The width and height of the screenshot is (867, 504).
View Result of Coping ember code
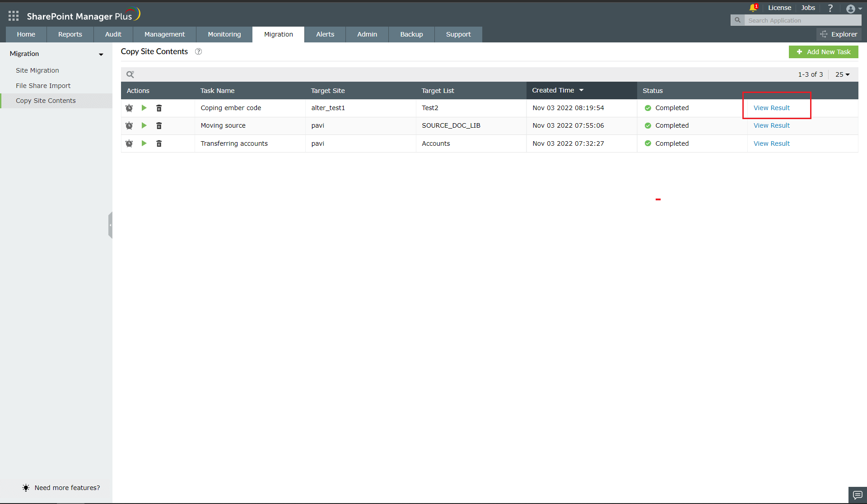pyautogui.click(x=771, y=108)
